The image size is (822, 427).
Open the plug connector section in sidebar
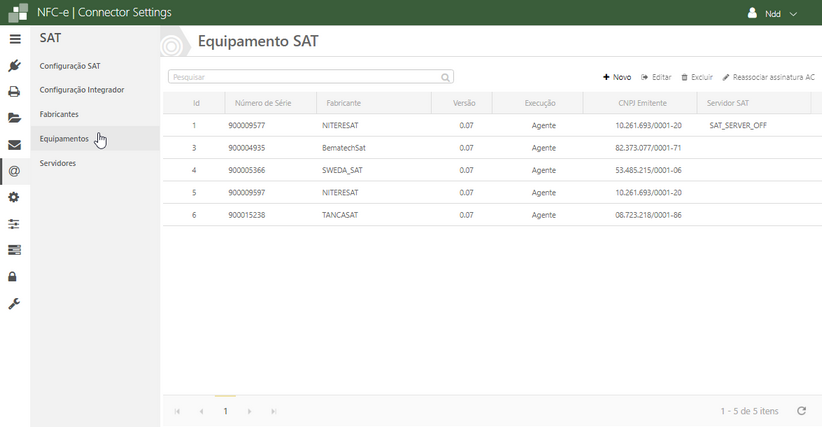pyautogui.click(x=14, y=66)
